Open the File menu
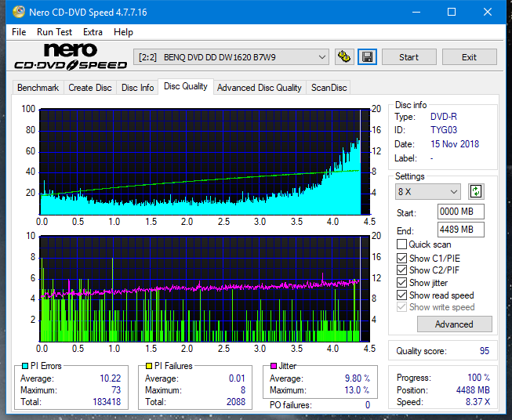The height and width of the screenshot is (420, 512). pyautogui.click(x=19, y=32)
